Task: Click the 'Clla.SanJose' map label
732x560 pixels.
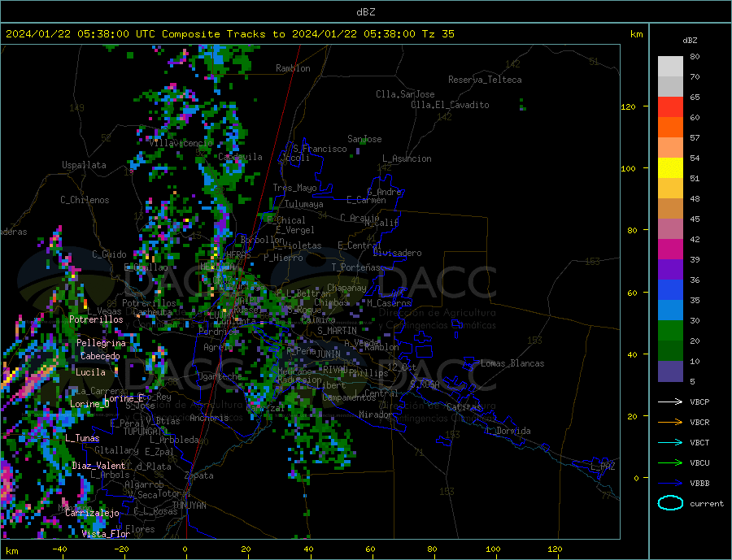Action: click(405, 94)
